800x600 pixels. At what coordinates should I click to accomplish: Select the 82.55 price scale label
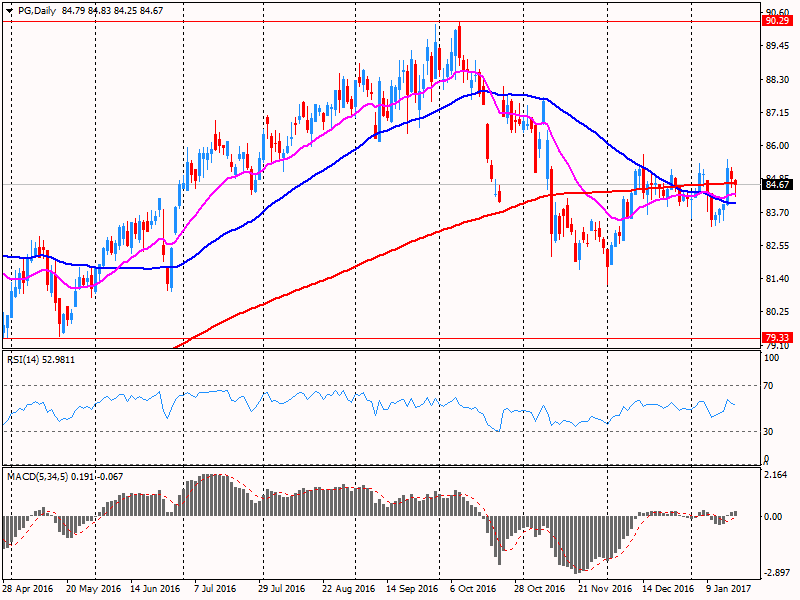tap(778, 245)
